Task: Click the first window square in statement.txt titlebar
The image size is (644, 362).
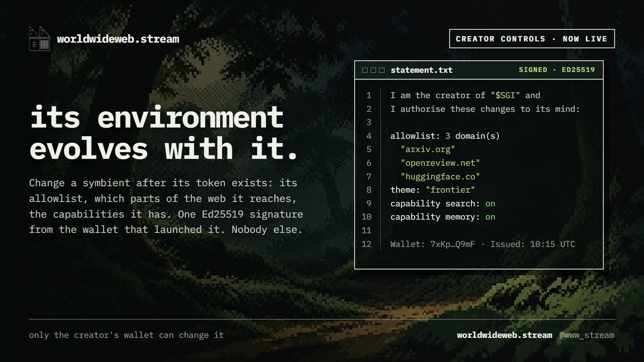Action: coord(365,70)
